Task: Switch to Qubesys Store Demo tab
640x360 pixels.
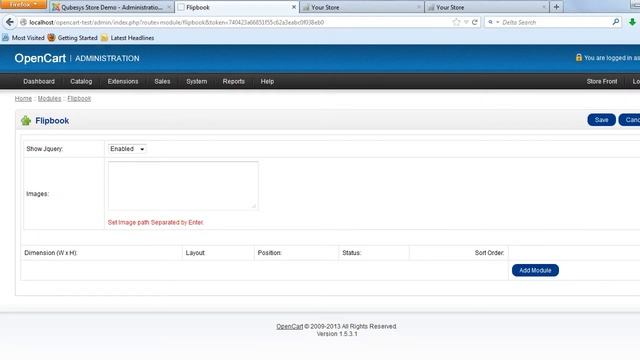Action: tap(111, 7)
